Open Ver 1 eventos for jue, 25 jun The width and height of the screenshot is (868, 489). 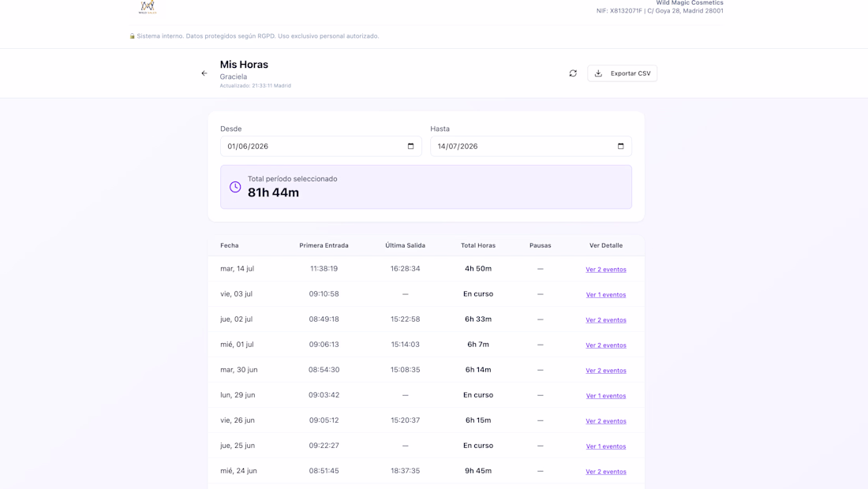click(605, 446)
